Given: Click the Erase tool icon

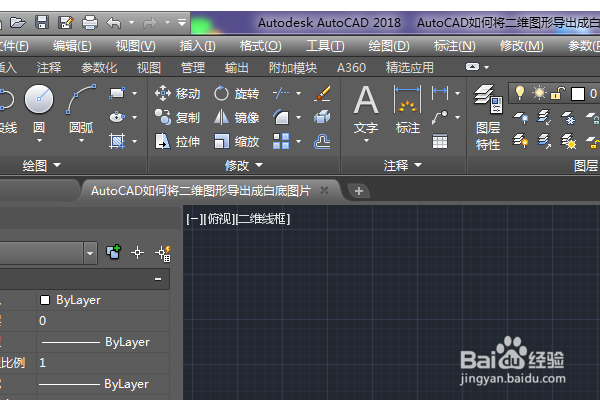Looking at the screenshot, I should (x=322, y=93).
